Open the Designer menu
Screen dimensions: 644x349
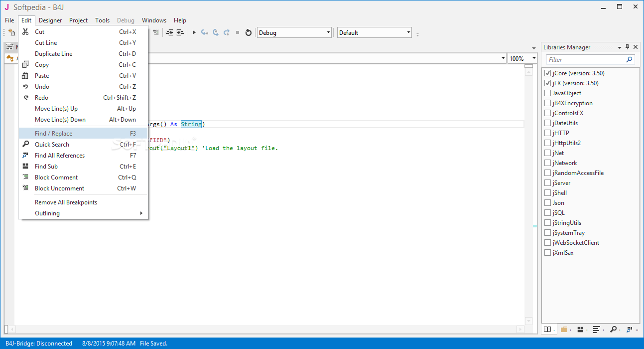[x=50, y=20]
